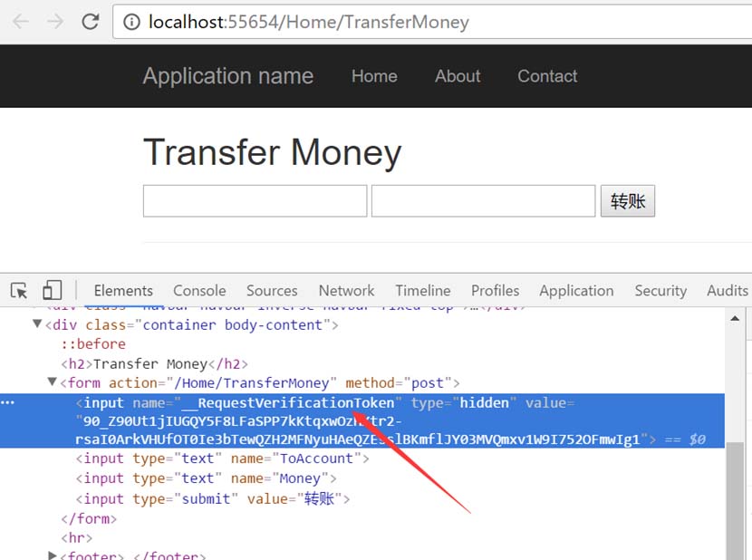The height and width of the screenshot is (560, 752).
Task: Click the DOM tree vertical scrollbar thumb
Action: [x=735, y=499]
